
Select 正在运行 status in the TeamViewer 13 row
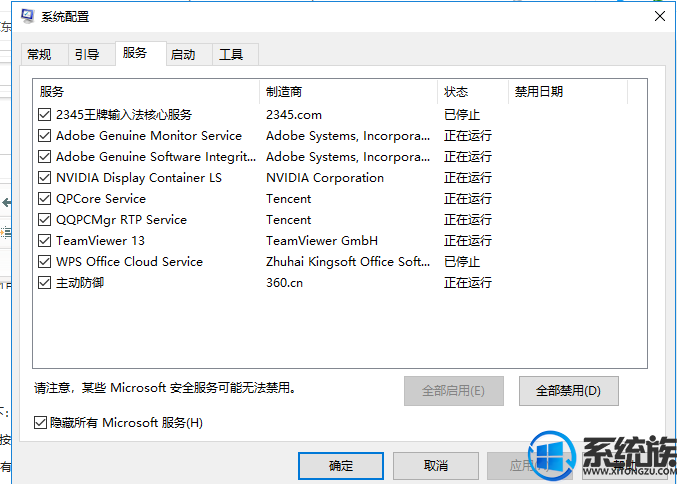pyautogui.click(x=468, y=240)
